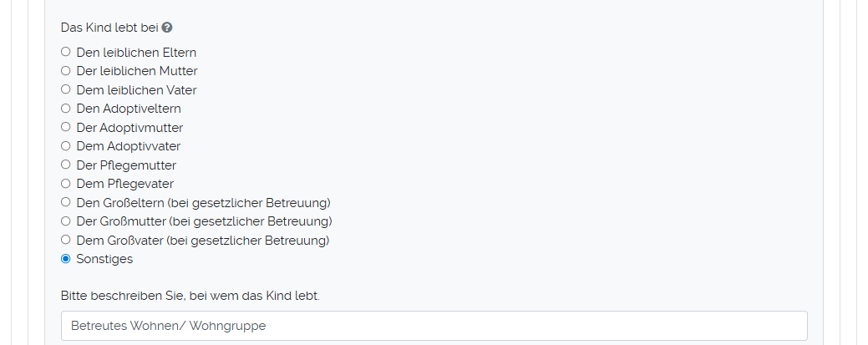The height and width of the screenshot is (345, 868).
Task: Mark the 'Dem Adoptivvater' radio button
Action: 66,146
